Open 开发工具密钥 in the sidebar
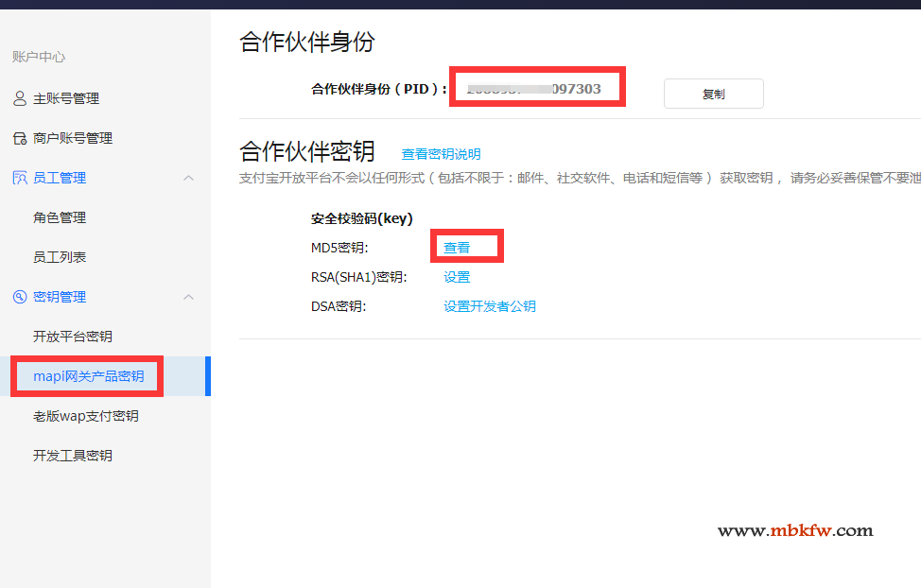921x588 pixels. click(x=73, y=456)
